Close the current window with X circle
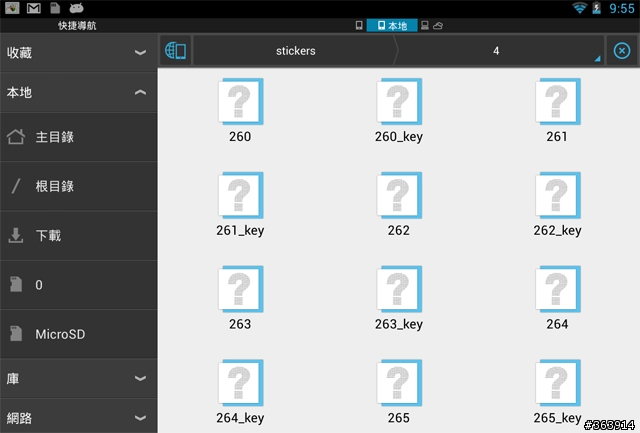This screenshot has width=640, height=433. 622,51
